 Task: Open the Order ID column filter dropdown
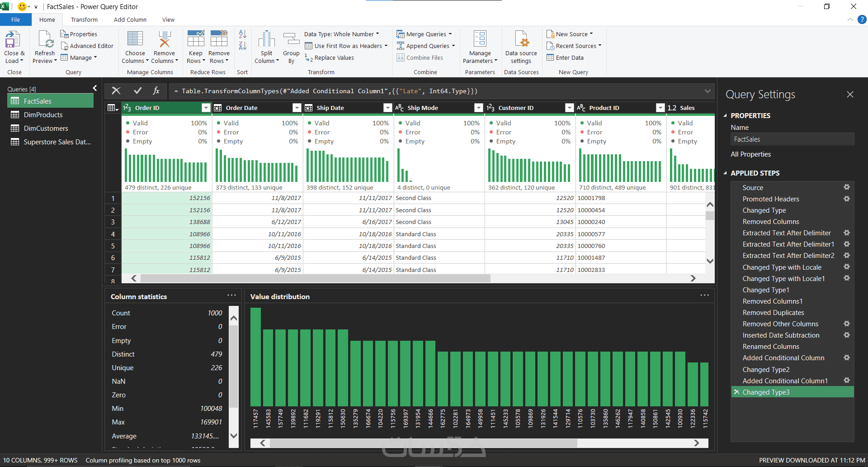coord(206,108)
